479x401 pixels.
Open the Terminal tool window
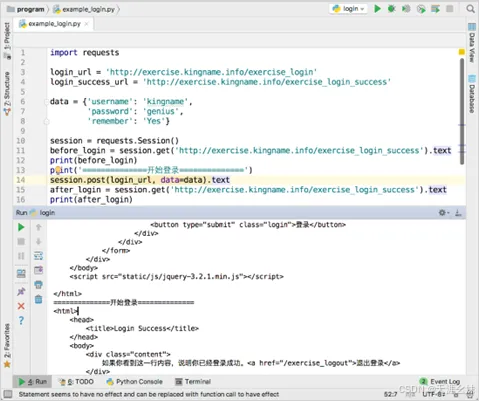point(193,382)
